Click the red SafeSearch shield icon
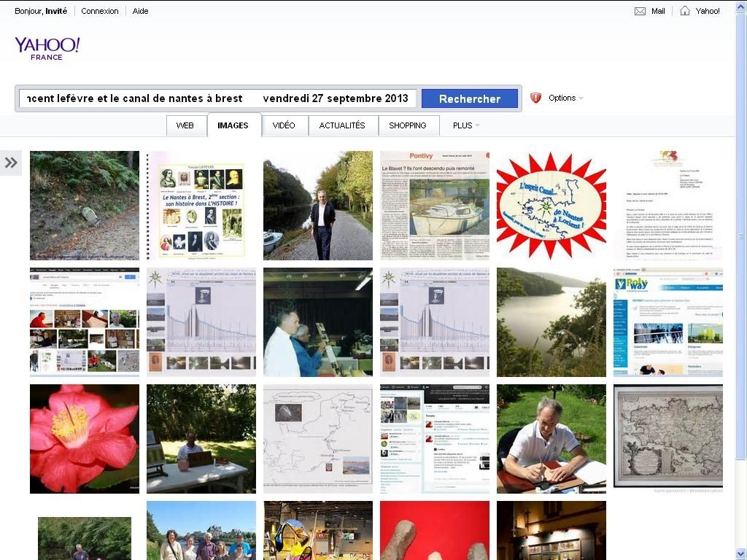The image size is (747, 560). (x=535, y=98)
